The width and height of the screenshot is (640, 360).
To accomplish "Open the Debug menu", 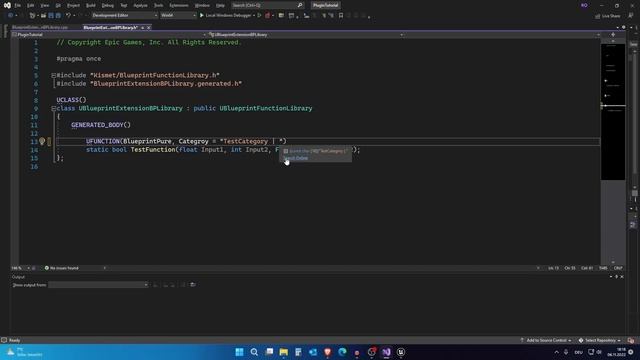I will coord(108,5).
